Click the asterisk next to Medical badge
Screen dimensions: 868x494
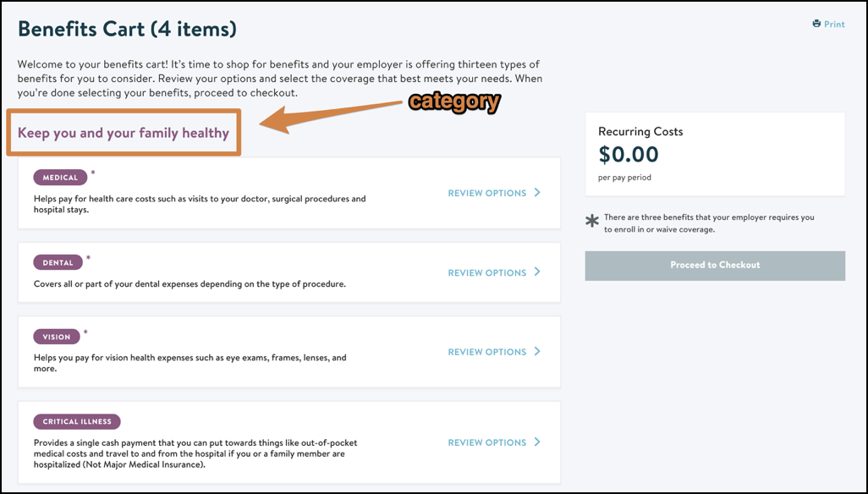[x=93, y=173]
